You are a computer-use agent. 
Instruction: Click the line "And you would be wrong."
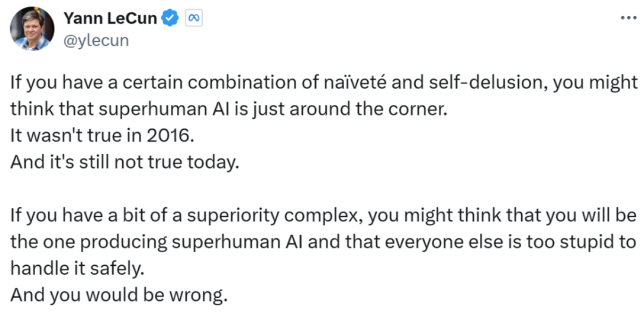coord(119,296)
